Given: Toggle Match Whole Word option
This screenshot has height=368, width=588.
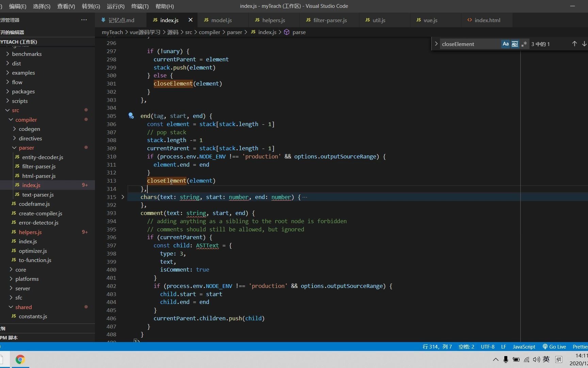Looking at the screenshot, I should coord(514,44).
